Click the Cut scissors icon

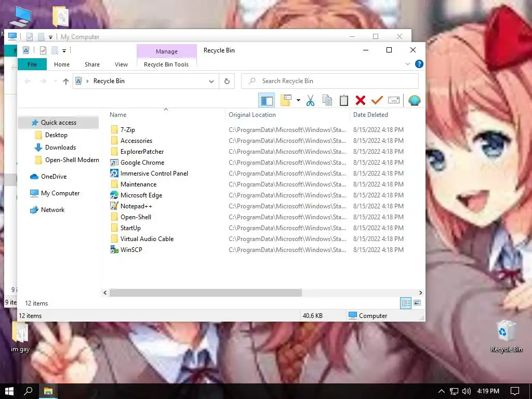click(310, 100)
